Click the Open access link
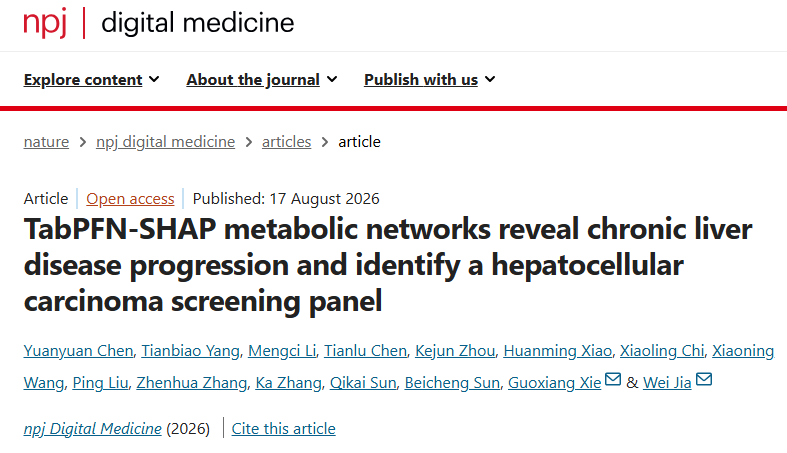Viewport: 787px width, 453px height. click(x=130, y=199)
